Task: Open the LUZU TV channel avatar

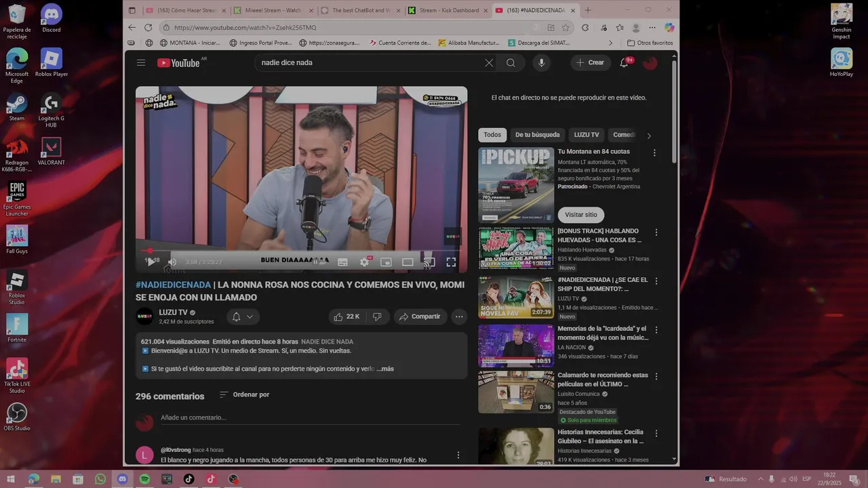Action: tap(144, 317)
